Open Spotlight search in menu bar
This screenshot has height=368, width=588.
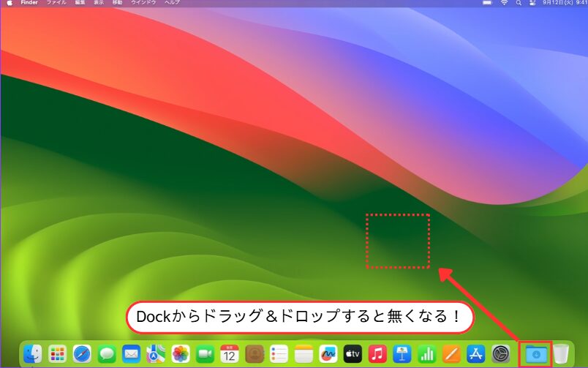point(518,4)
